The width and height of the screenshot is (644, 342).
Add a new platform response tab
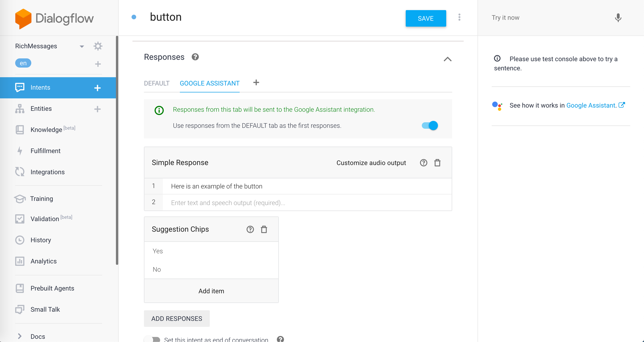tap(256, 83)
